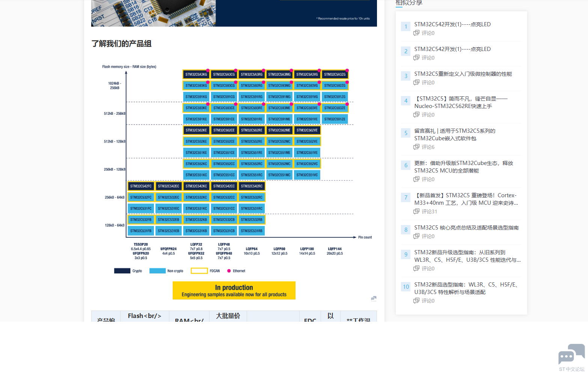Click the STM32C5A3KG chip box in chart

[196, 75]
